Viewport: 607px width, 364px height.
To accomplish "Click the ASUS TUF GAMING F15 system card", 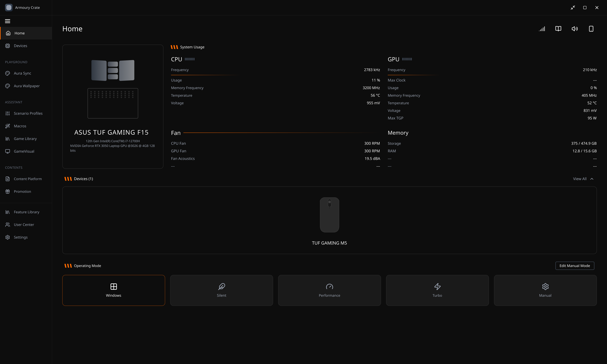I will click(x=113, y=106).
